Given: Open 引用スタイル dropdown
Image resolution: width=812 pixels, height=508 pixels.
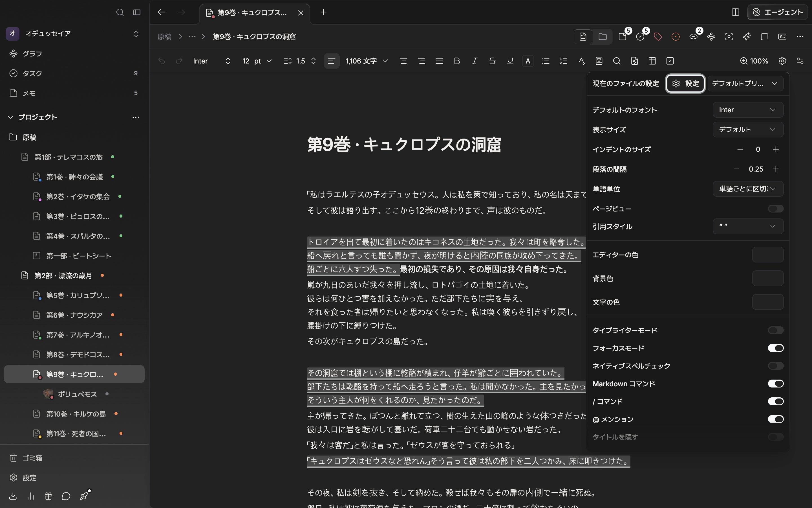Looking at the screenshot, I should tap(748, 226).
